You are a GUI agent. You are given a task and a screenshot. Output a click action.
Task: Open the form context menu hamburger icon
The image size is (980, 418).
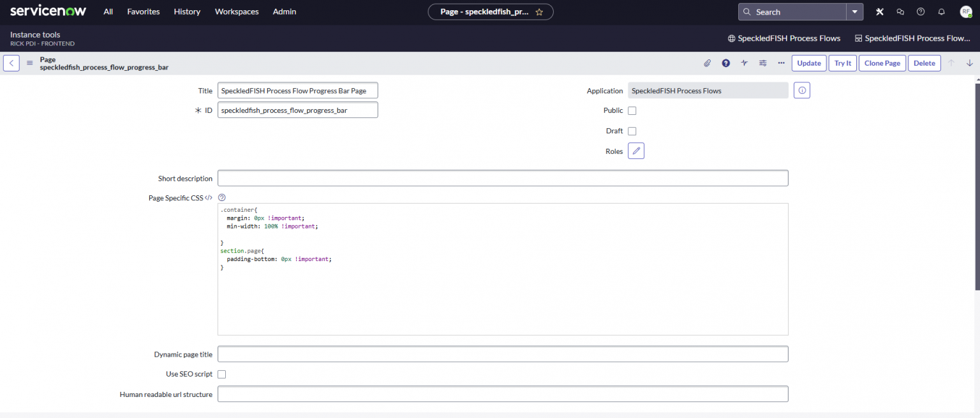(29, 63)
